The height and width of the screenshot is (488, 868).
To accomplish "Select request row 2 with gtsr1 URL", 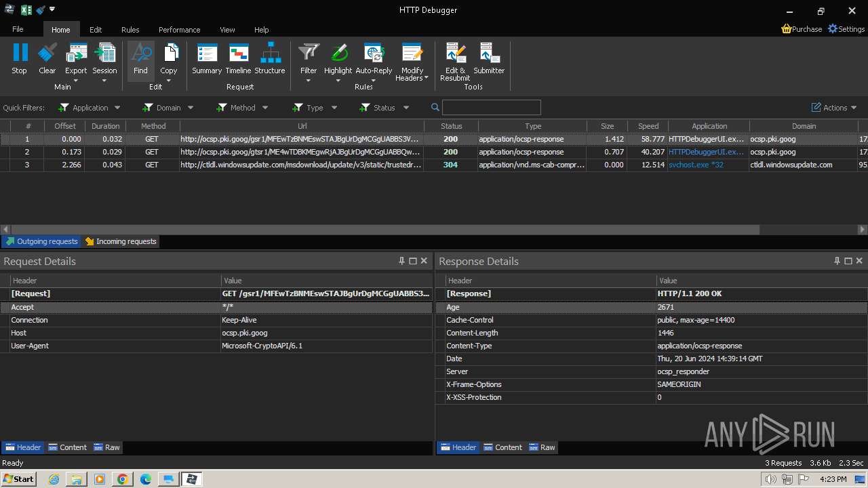I will [434, 152].
